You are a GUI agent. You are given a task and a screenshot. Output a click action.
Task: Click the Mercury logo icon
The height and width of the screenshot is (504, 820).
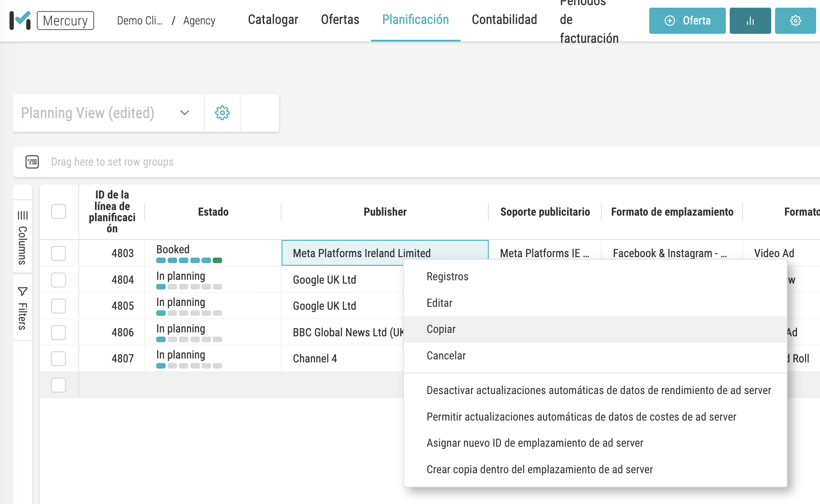(x=20, y=21)
